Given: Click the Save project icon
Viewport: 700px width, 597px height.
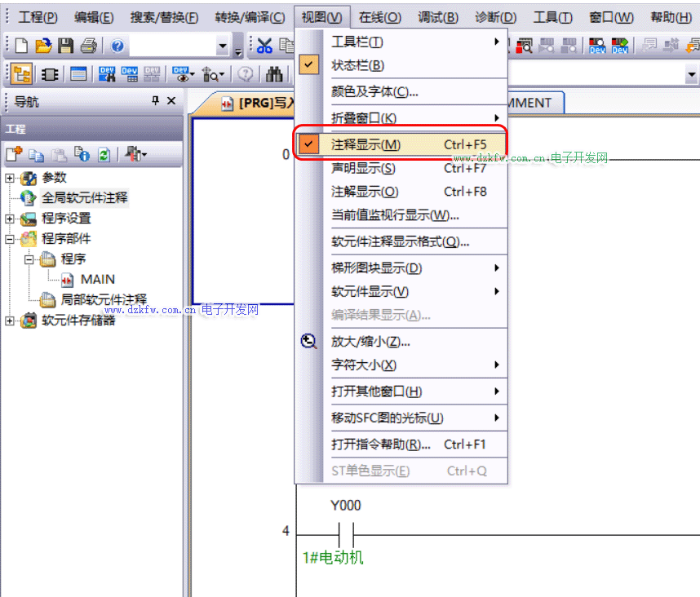Looking at the screenshot, I should pyautogui.click(x=65, y=46).
